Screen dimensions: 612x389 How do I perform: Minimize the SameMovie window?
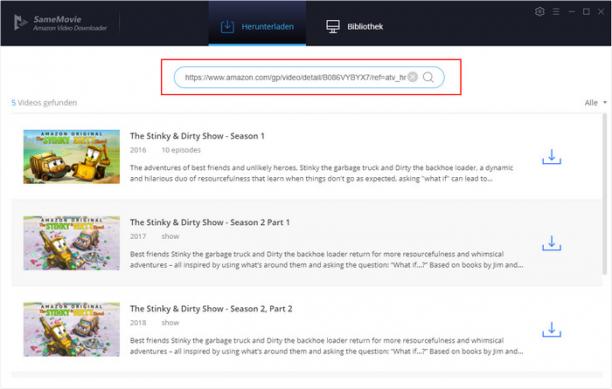point(572,12)
